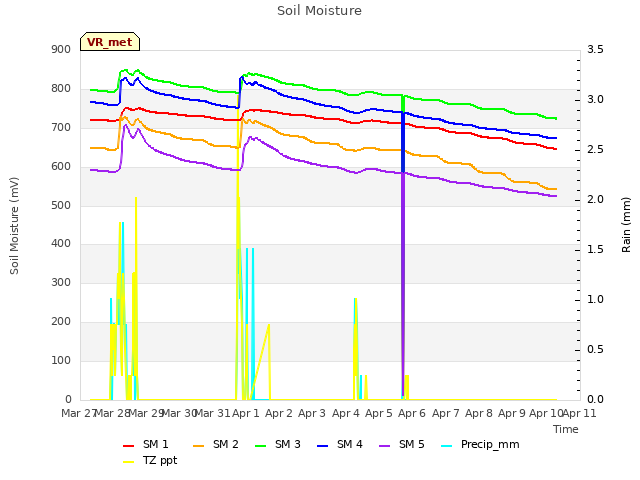Click the Soil Moisture chart title
Screen dimensions: 640x480
click(320, 11)
